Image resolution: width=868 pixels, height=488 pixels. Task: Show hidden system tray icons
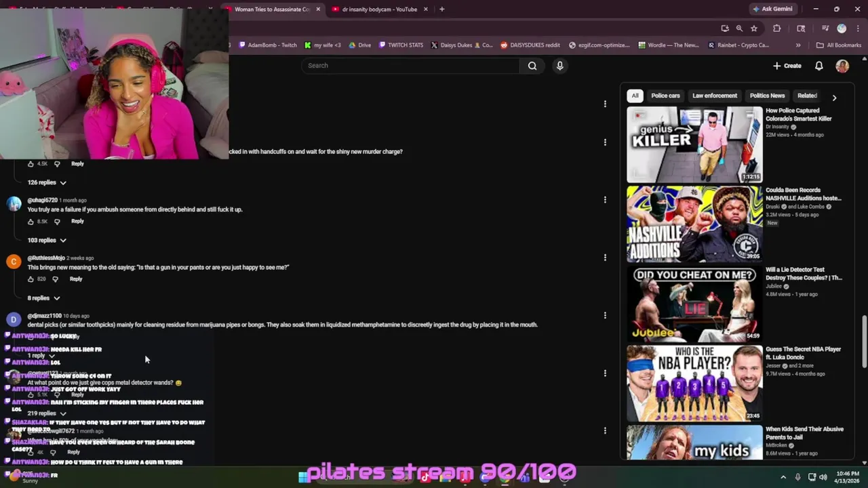click(783, 477)
